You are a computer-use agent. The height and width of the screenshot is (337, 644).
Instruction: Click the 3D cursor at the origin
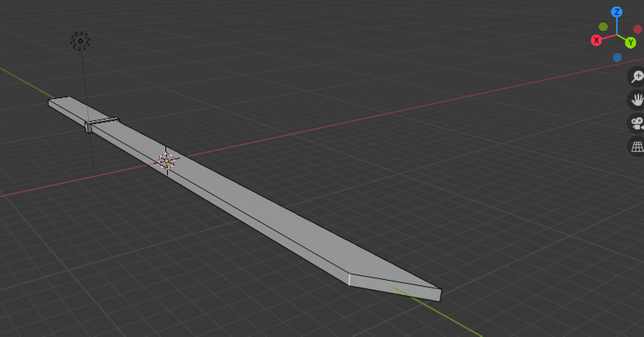point(167,160)
